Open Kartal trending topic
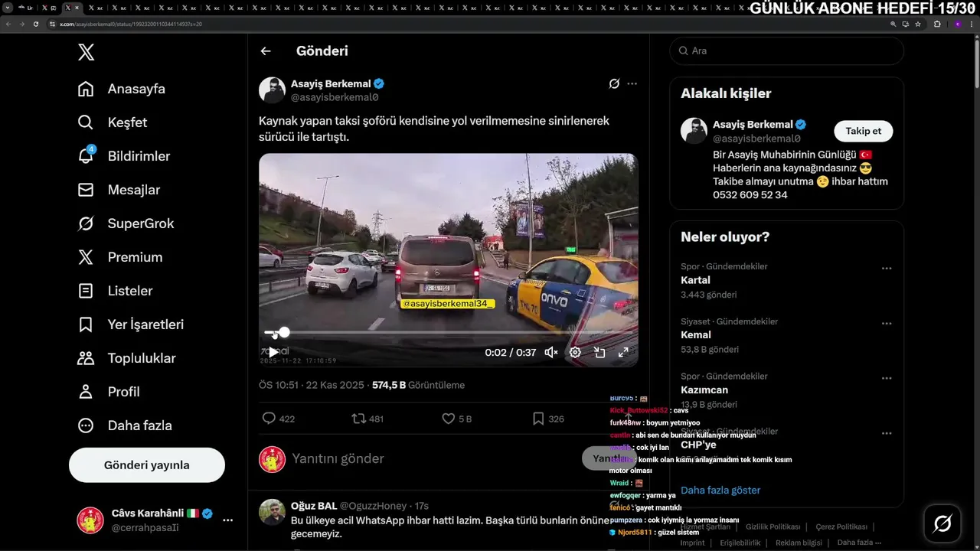The width and height of the screenshot is (980, 551). 695,280
